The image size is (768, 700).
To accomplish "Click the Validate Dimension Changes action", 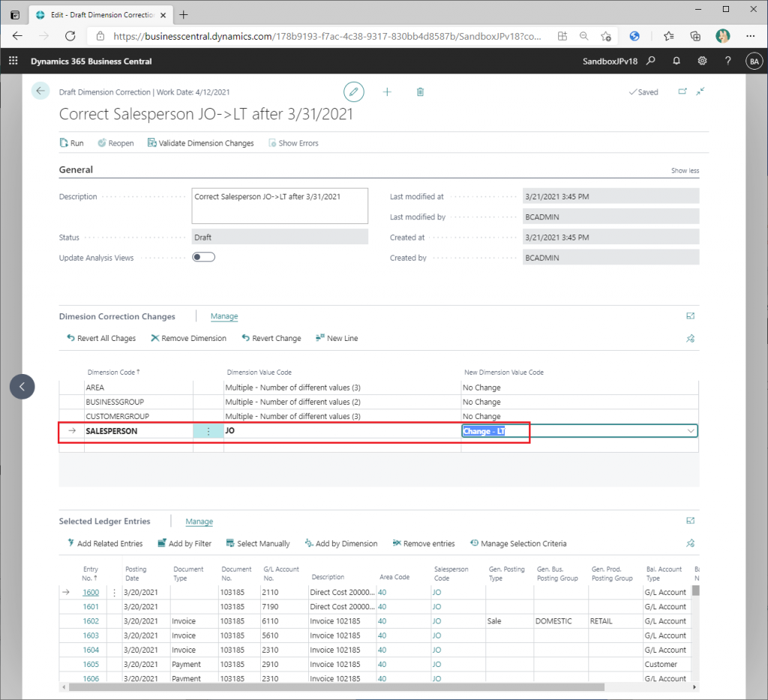I will tap(200, 143).
